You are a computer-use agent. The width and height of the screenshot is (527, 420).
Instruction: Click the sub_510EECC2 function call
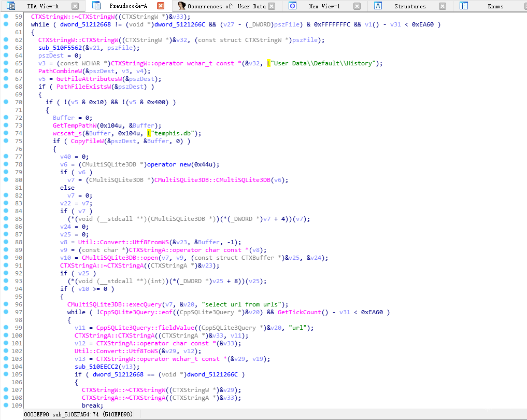tap(96, 367)
